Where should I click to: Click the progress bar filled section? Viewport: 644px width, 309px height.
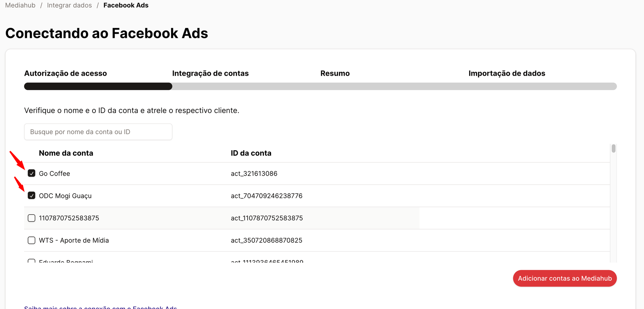(x=98, y=86)
